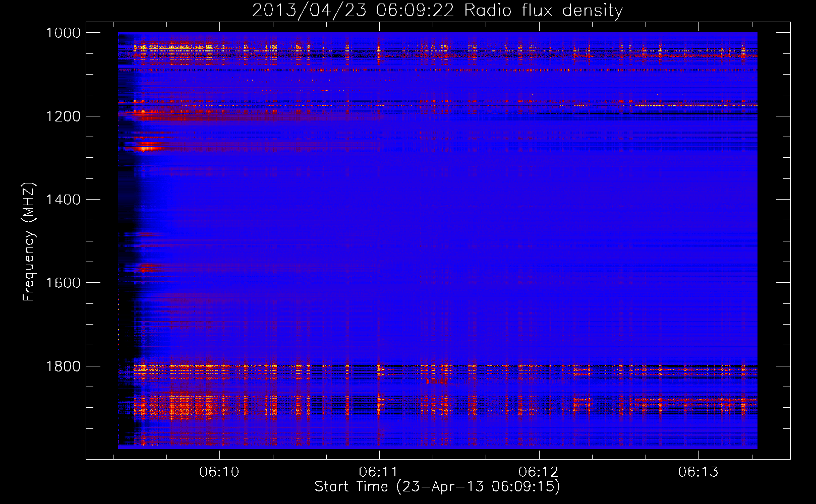Click the '1000' frequency axis label

(x=63, y=33)
